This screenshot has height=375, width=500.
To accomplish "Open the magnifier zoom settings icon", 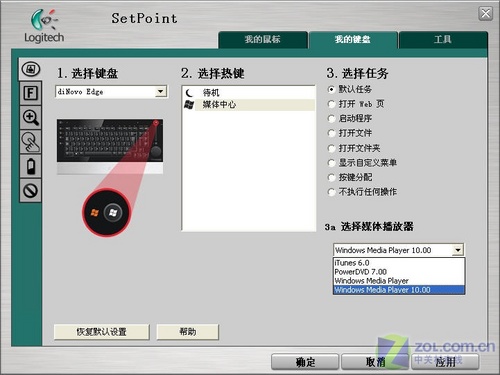I will click(31, 117).
